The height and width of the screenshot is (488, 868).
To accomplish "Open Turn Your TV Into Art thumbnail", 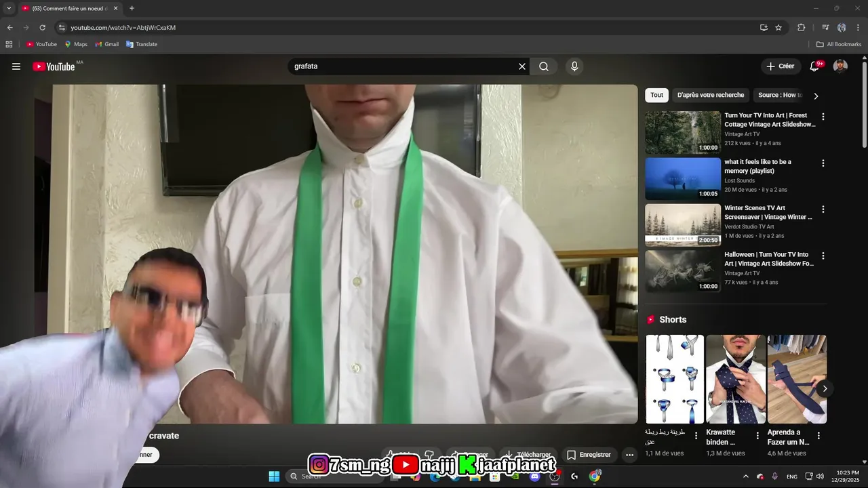I will point(683,133).
